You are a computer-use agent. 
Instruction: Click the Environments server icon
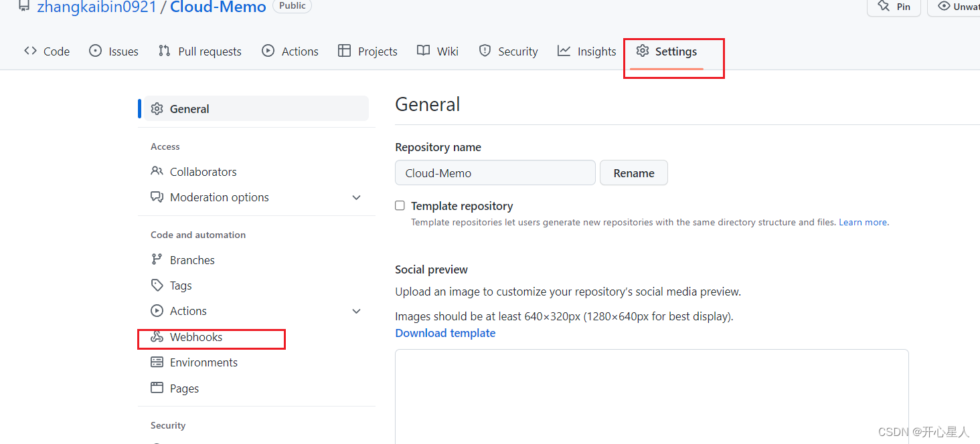(x=157, y=362)
